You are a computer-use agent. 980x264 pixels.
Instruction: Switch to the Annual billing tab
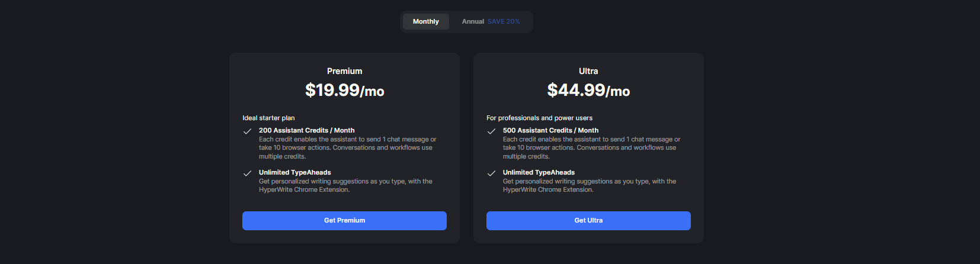point(473,21)
